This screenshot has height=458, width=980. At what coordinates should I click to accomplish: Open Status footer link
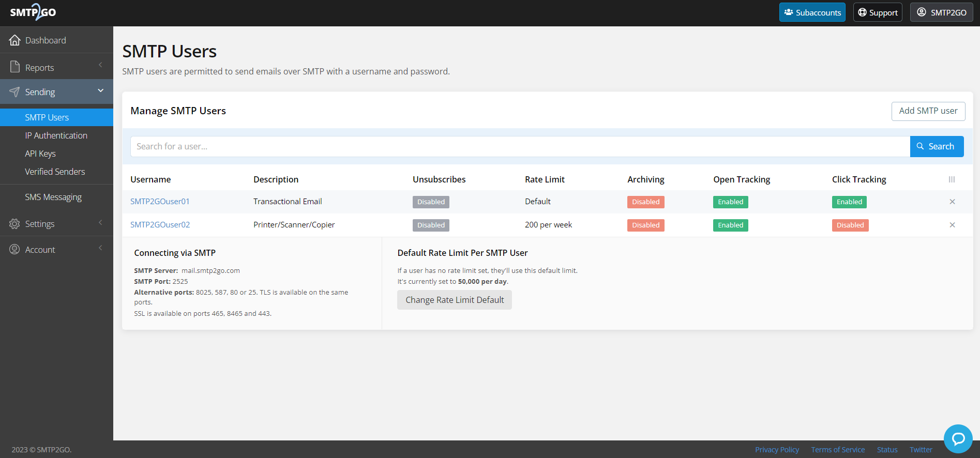pos(887,450)
